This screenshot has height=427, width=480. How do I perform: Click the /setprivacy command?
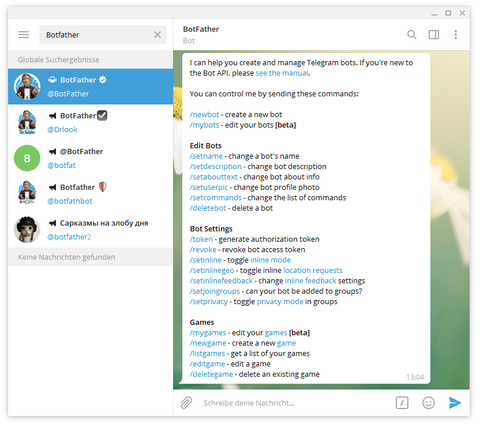point(209,302)
